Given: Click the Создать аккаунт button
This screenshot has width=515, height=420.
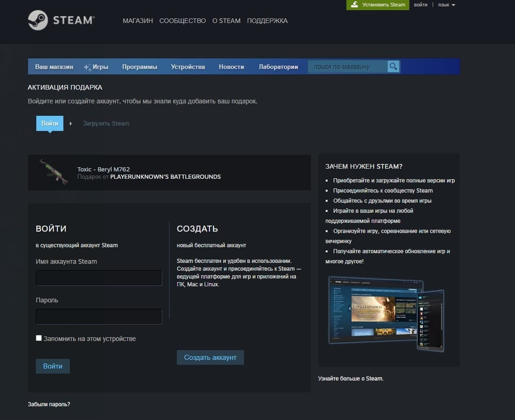Looking at the screenshot, I should (210, 357).
